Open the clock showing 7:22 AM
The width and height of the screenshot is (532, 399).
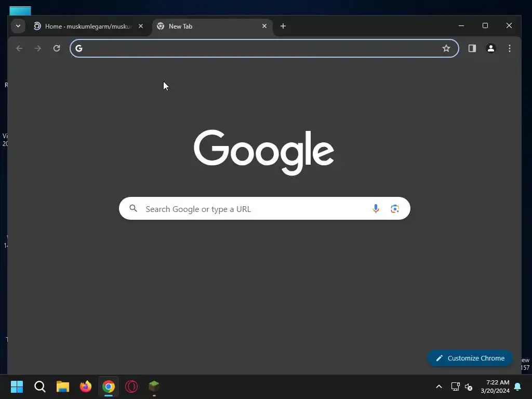coord(495,387)
